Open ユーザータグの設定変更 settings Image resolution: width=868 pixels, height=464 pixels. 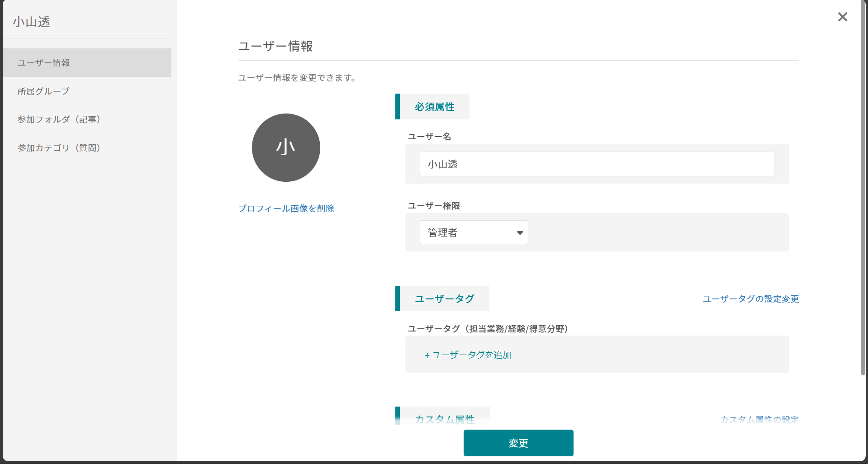click(x=749, y=299)
